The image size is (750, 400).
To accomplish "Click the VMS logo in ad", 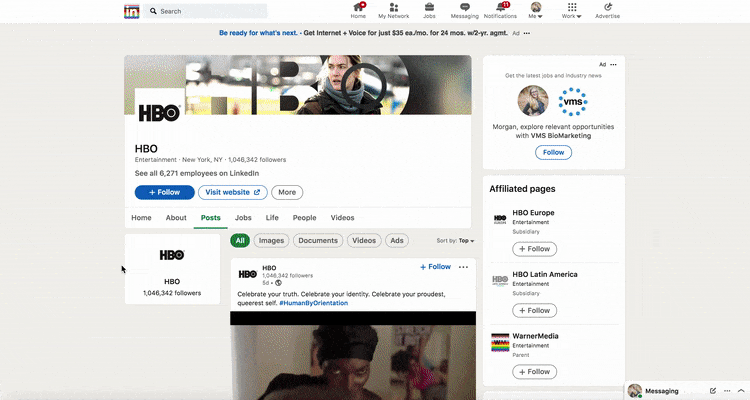I will (x=573, y=101).
